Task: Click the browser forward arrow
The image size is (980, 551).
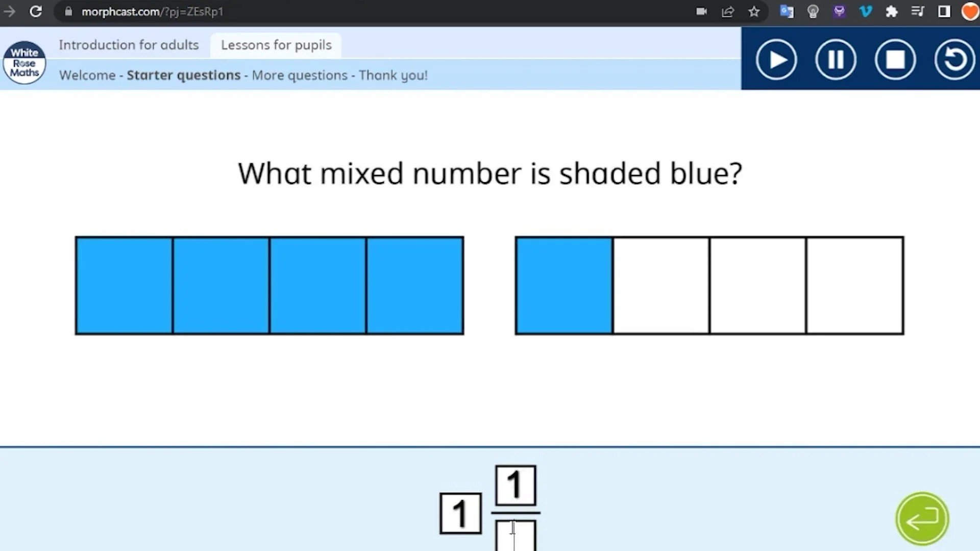Action: (x=9, y=11)
